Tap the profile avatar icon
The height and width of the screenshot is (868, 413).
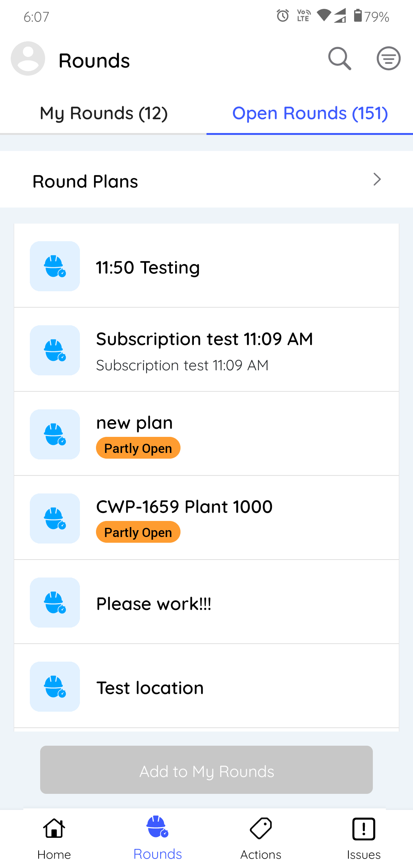pos(28,58)
